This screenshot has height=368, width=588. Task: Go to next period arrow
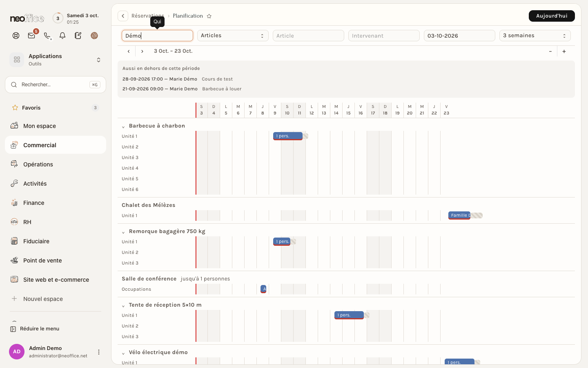(x=142, y=51)
